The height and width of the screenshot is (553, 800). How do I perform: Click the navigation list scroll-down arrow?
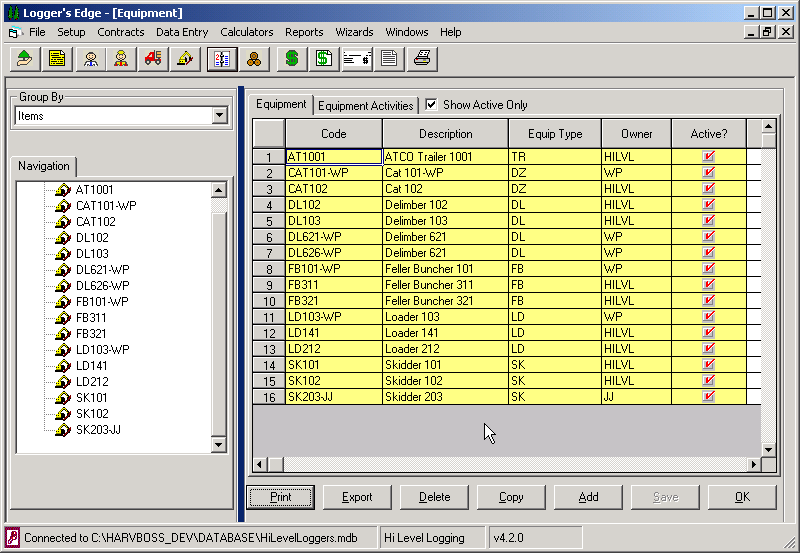[218, 444]
